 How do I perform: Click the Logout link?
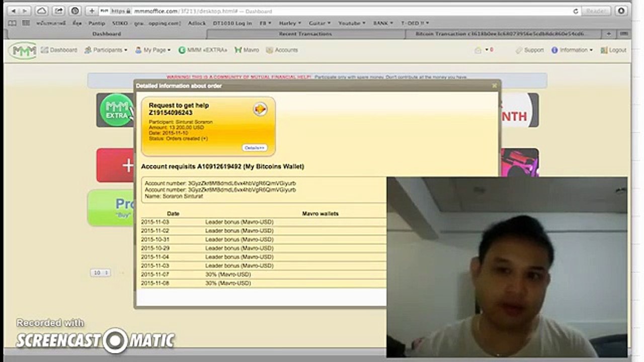(613, 50)
